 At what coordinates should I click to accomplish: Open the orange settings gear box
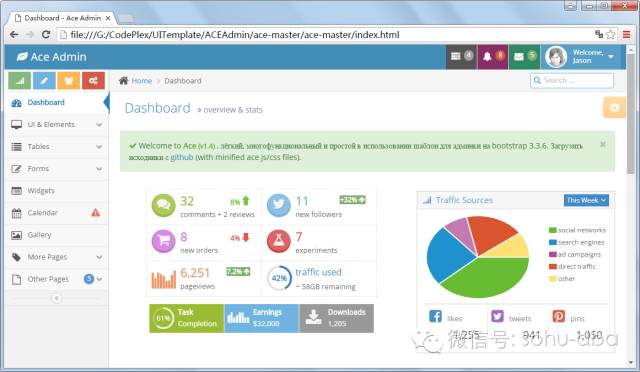(614, 107)
